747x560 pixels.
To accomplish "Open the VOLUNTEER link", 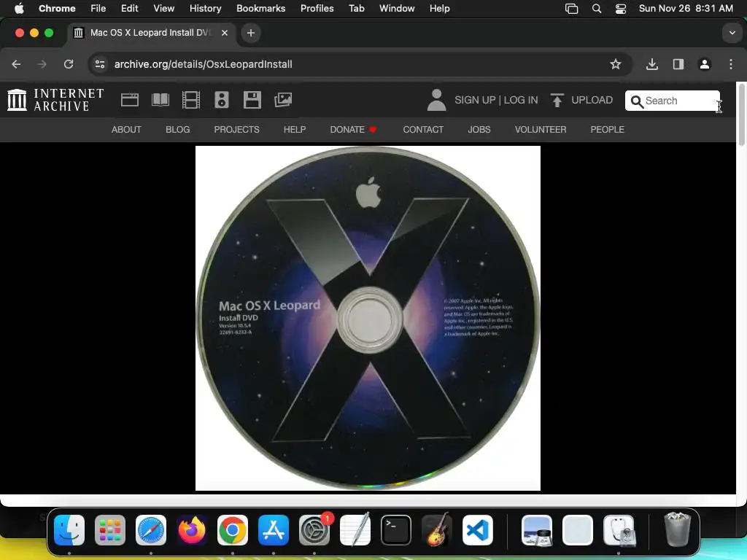I will pyautogui.click(x=541, y=130).
